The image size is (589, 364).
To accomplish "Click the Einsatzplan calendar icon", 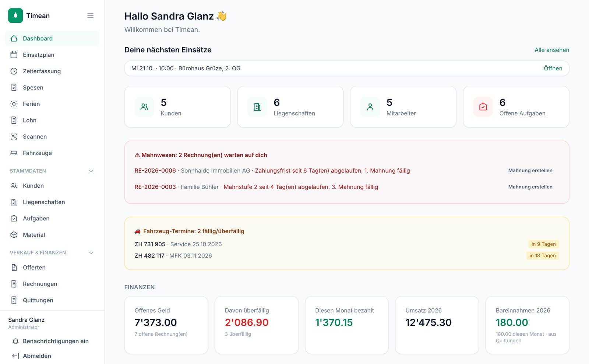I will click(14, 55).
